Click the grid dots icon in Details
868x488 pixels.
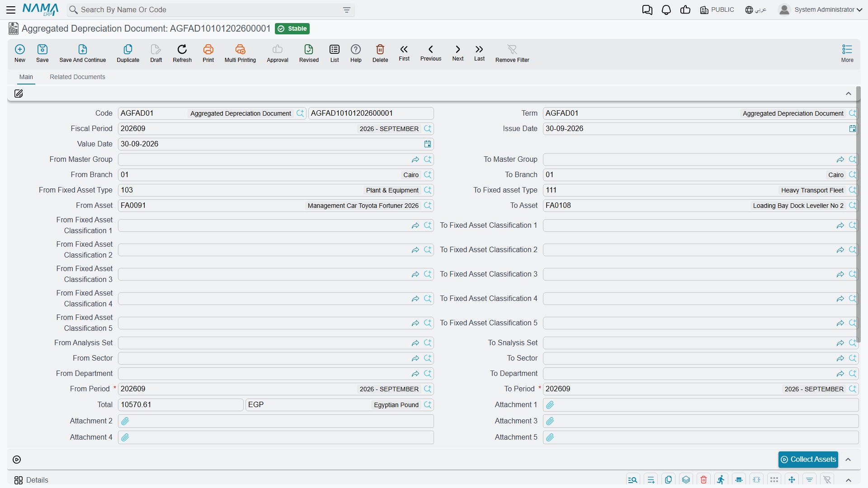point(774,480)
